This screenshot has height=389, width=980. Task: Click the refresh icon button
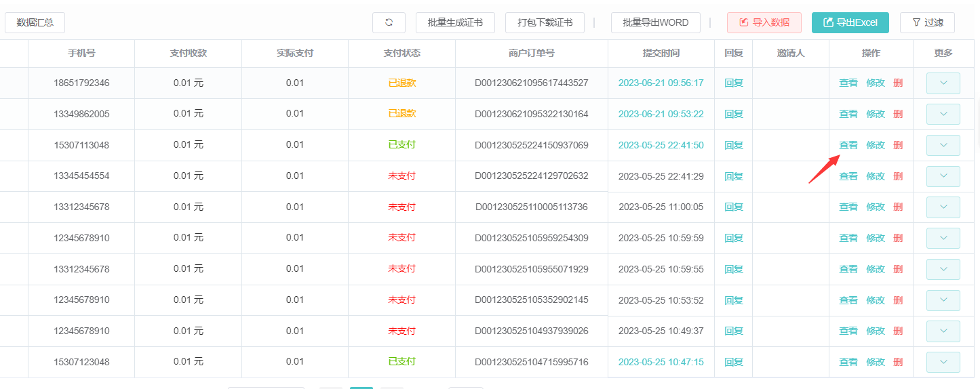(389, 22)
